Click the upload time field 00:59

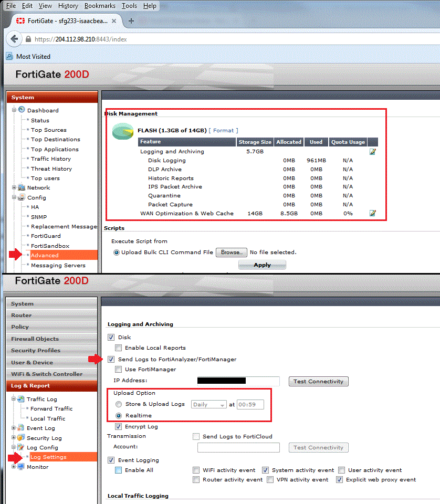pyautogui.click(x=250, y=404)
